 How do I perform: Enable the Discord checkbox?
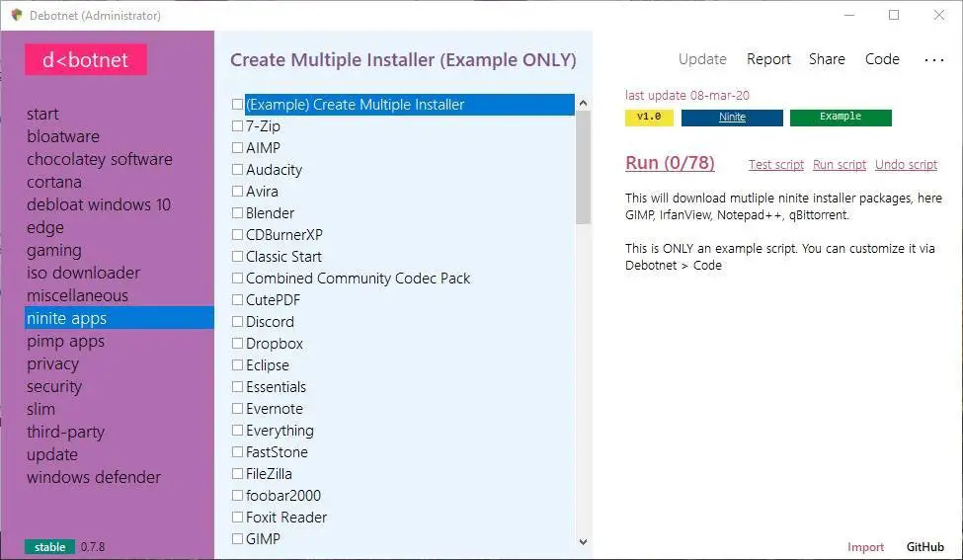coord(237,322)
